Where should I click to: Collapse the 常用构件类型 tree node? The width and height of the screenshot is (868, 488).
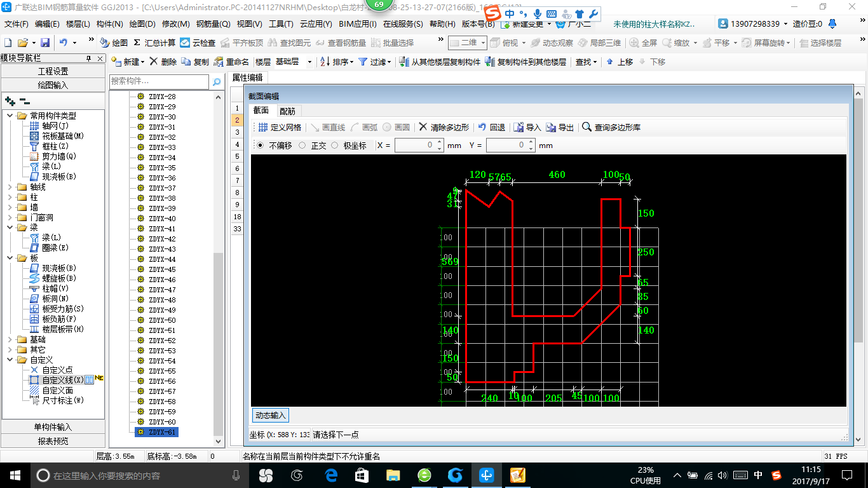[10, 116]
